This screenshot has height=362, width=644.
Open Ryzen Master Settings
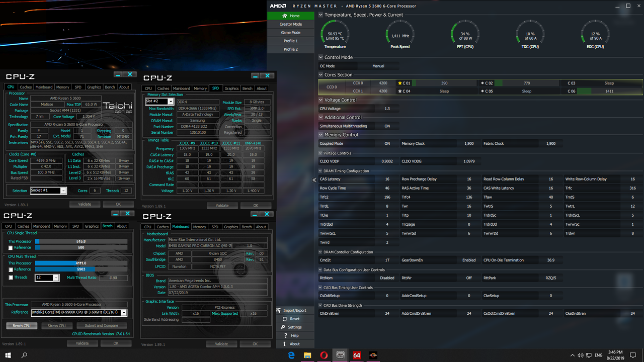coord(295,327)
